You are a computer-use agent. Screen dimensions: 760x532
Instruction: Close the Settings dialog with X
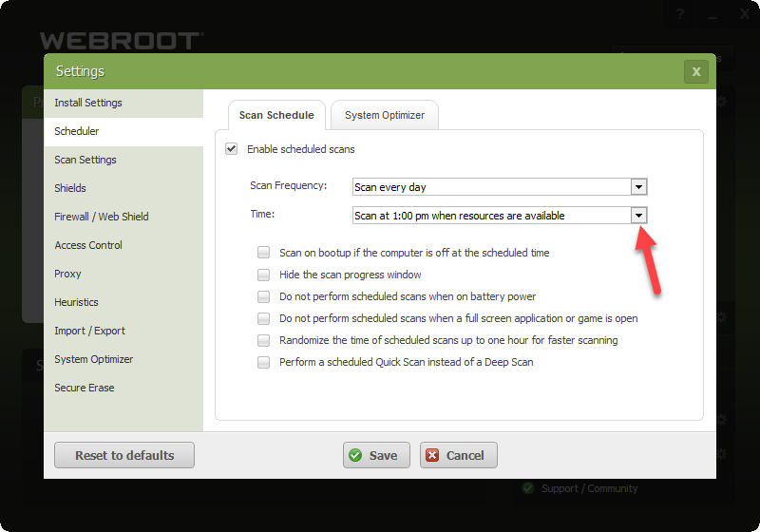tap(696, 71)
